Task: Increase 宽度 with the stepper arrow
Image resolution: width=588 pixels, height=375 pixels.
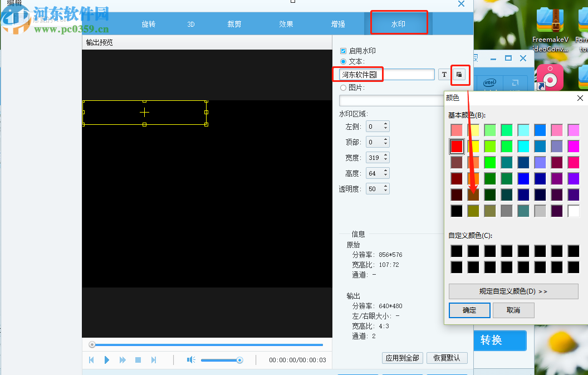Action: (x=386, y=155)
